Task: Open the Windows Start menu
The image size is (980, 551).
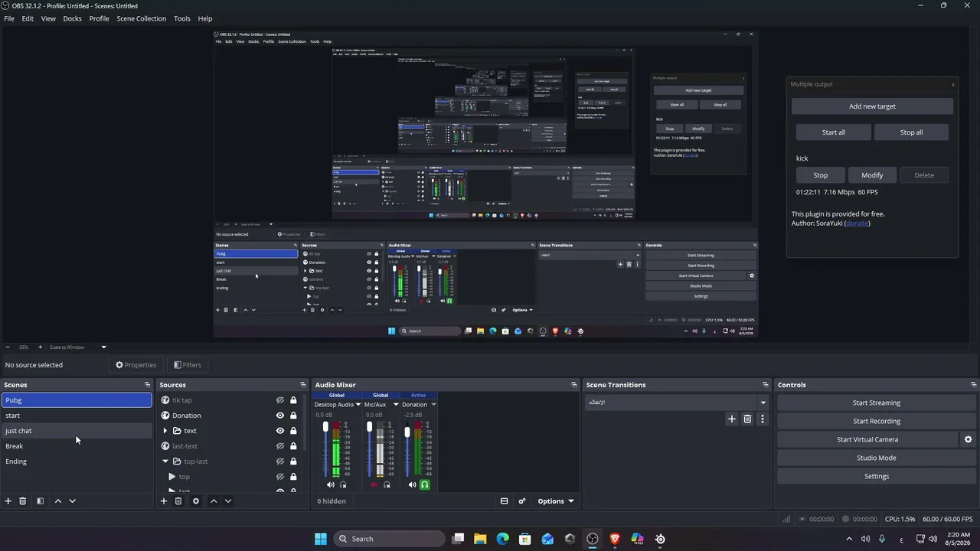Action: tap(321, 539)
